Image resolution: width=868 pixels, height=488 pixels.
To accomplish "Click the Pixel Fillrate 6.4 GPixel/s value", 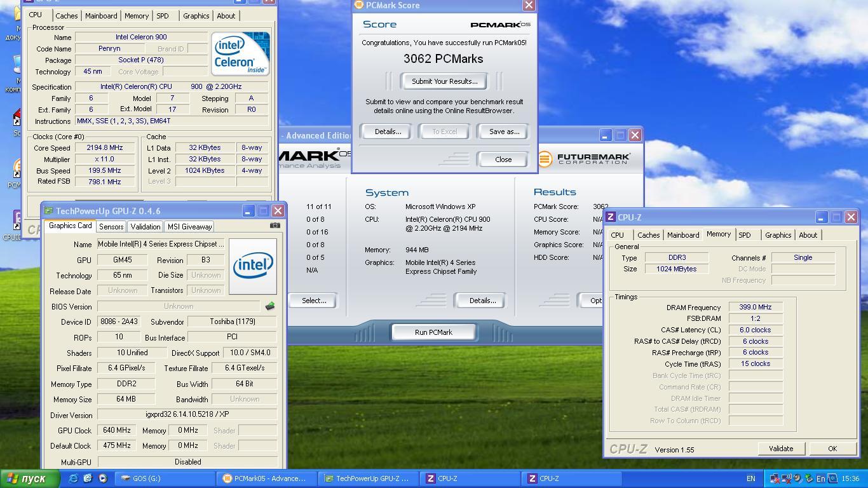I will pos(126,368).
